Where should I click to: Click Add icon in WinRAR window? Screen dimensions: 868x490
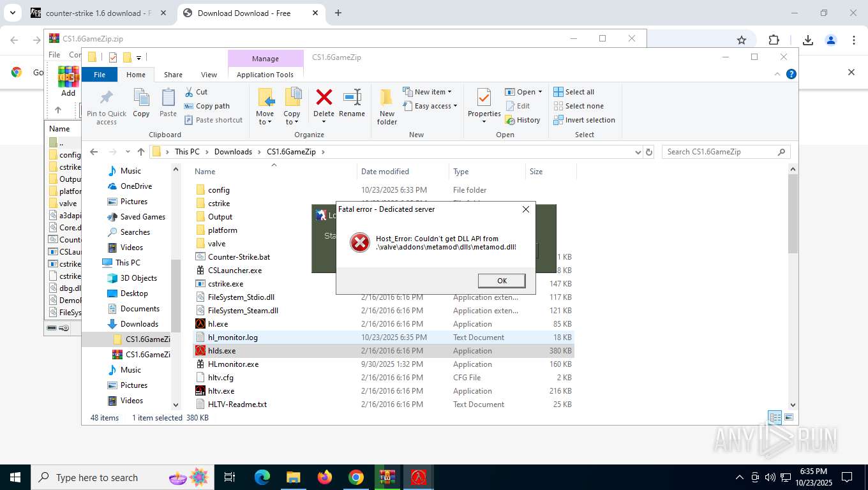pyautogui.click(x=68, y=81)
